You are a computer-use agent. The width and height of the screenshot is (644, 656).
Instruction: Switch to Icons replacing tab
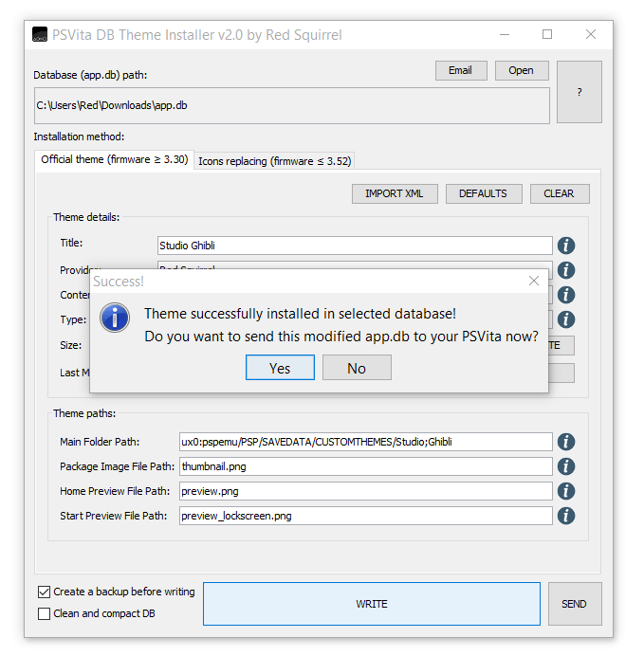274,161
